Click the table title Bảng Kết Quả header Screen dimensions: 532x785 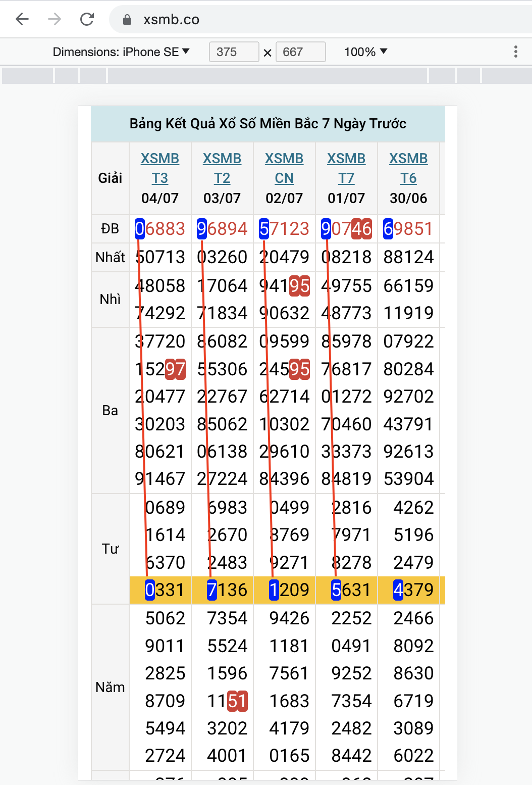(x=268, y=124)
